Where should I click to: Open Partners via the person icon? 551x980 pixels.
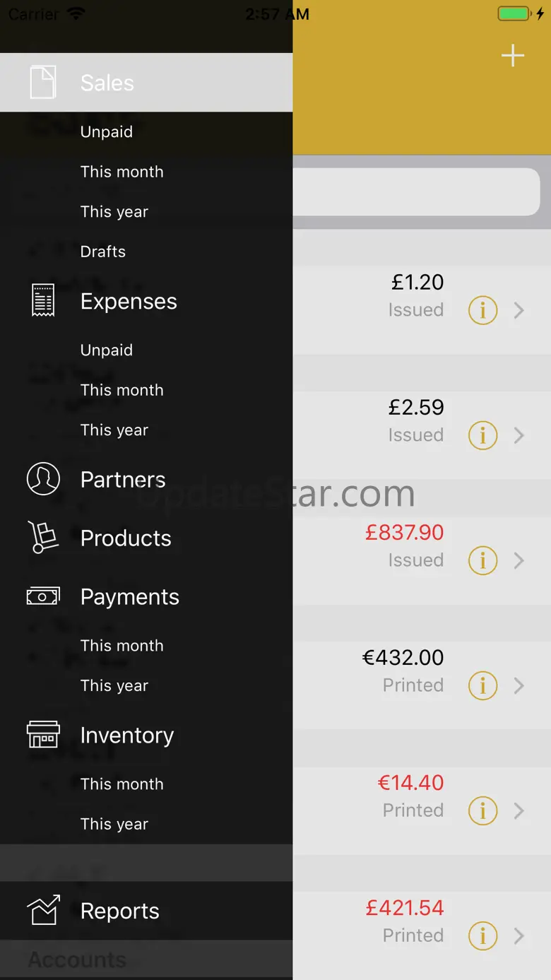pos(43,479)
